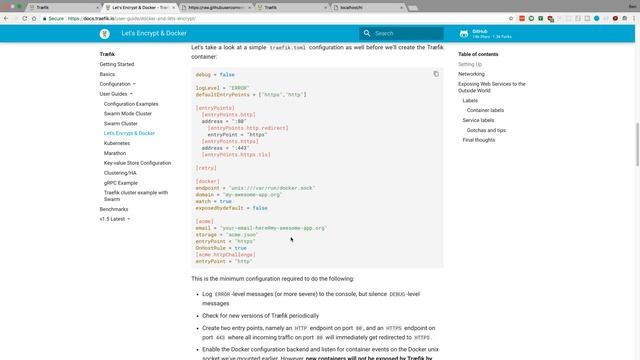The image size is (640, 360).
Task: Open Configuration Examples guide
Action: (x=131, y=104)
